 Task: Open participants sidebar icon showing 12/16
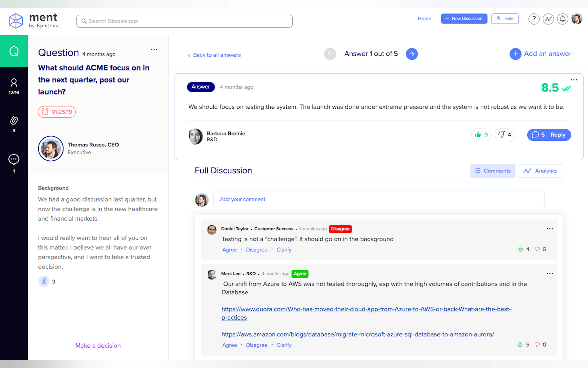coord(14,86)
